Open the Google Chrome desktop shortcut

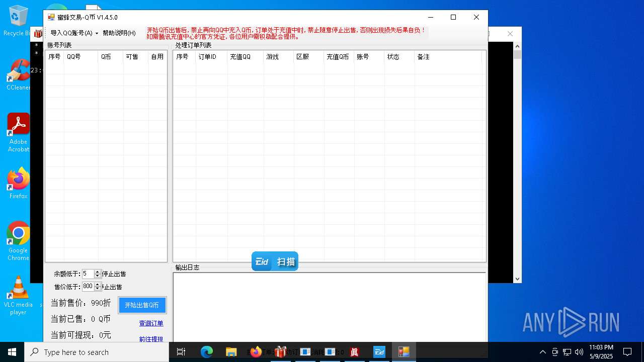point(18,241)
